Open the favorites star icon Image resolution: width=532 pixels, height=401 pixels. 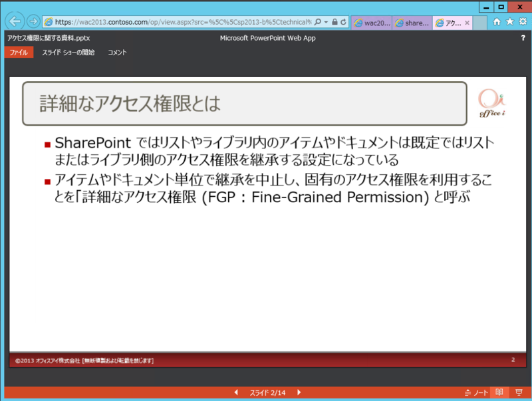click(509, 22)
